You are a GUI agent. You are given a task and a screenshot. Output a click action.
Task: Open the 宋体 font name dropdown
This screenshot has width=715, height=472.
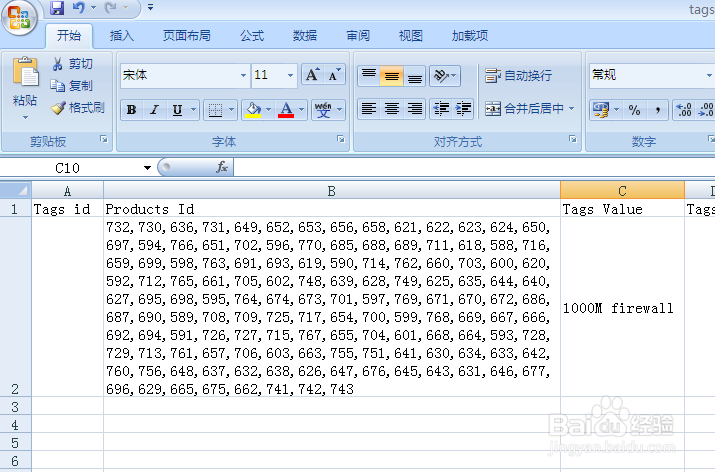pyautogui.click(x=243, y=75)
